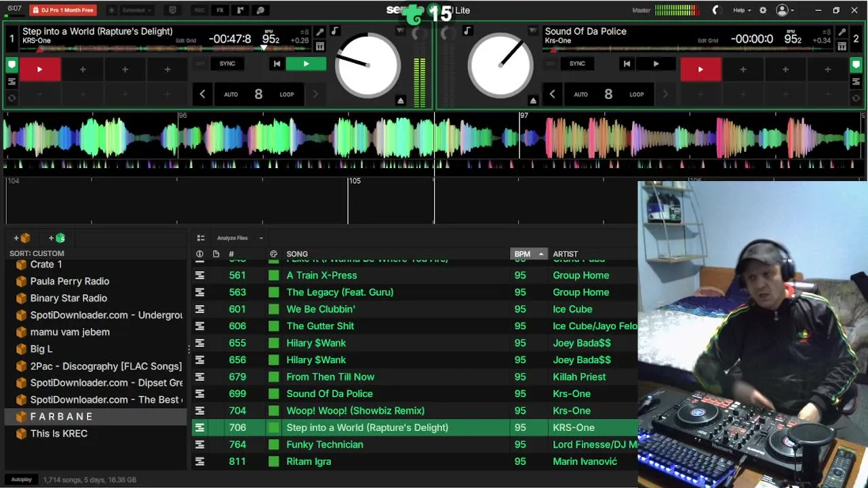This screenshot has width=868, height=488.
Task: Seek in deck 2 track overview waveform
Action: 688,49
